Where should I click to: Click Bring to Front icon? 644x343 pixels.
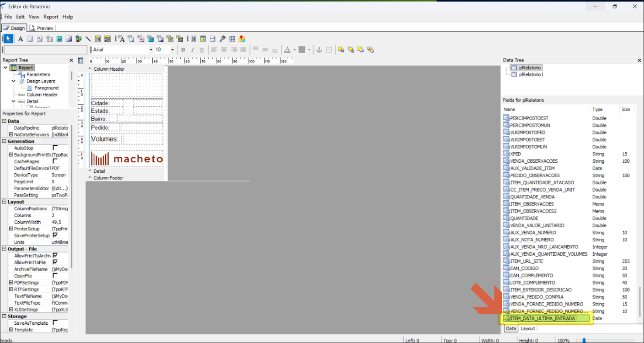[x=341, y=50]
